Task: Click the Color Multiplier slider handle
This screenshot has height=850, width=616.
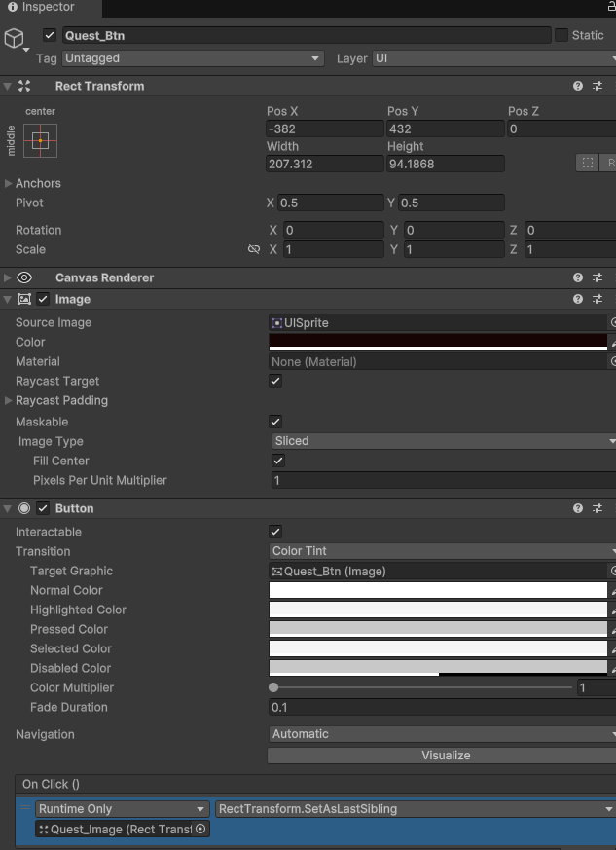Action: coord(273,687)
